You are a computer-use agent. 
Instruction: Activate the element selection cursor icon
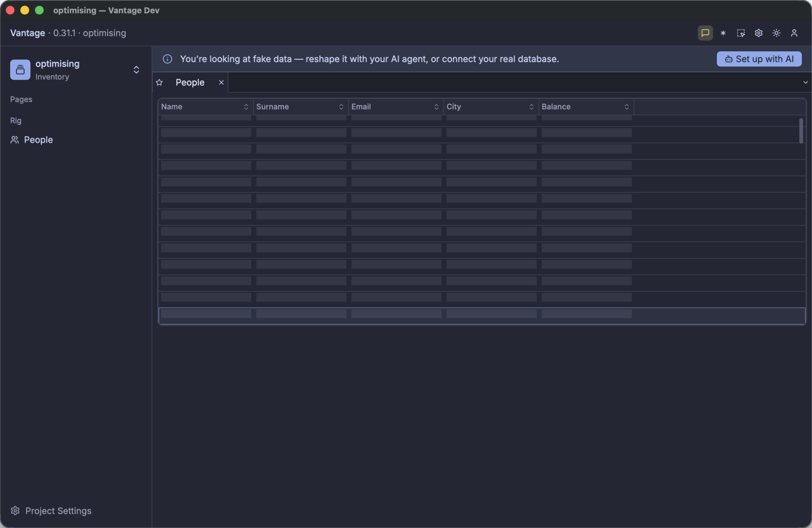pyautogui.click(x=741, y=33)
